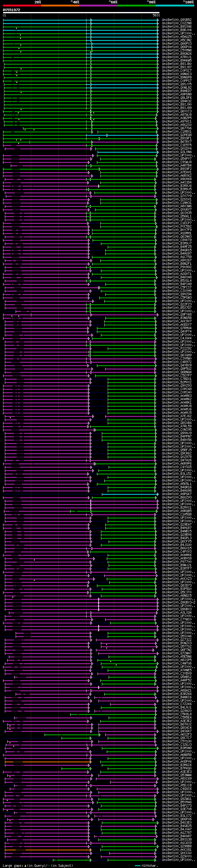Click the UniRef100_Q54PY7 label
Screen dimensions: 197x868
tap(177, 159)
